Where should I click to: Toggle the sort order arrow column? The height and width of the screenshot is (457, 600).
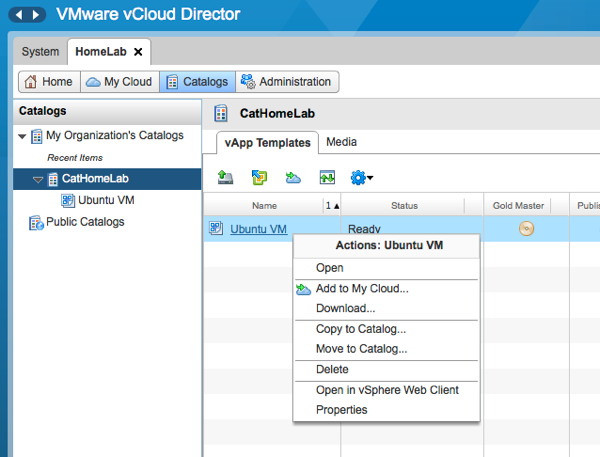[332, 206]
